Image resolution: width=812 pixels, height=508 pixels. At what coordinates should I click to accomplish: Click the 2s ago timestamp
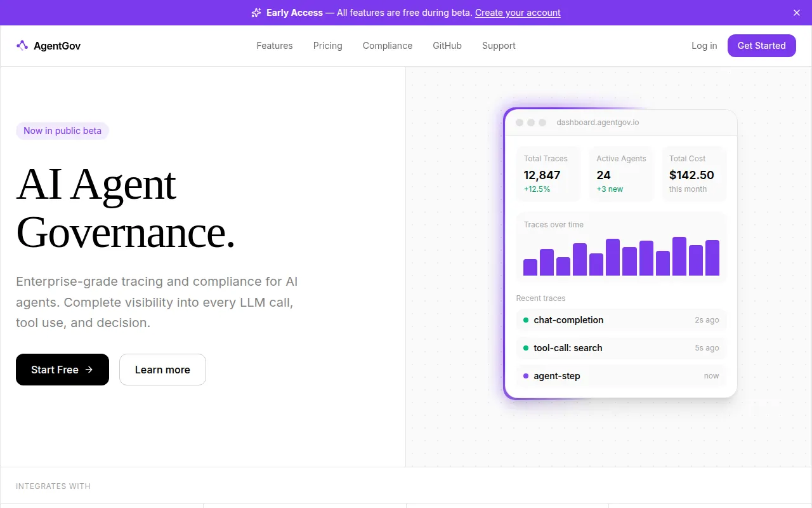[707, 320]
